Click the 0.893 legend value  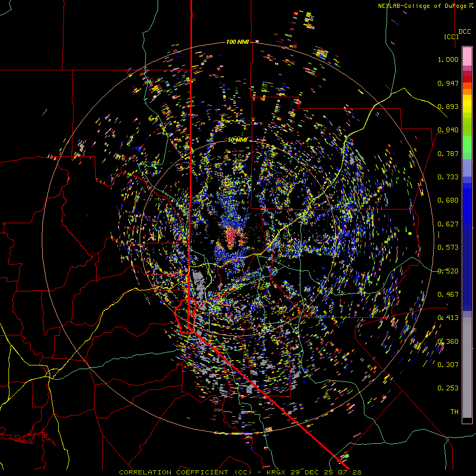tap(448, 106)
